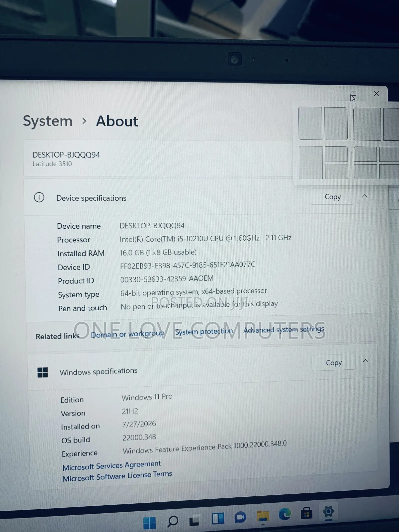
Task: Select the Device name value DESKTOP-BJQQQ94
Action: click(152, 226)
